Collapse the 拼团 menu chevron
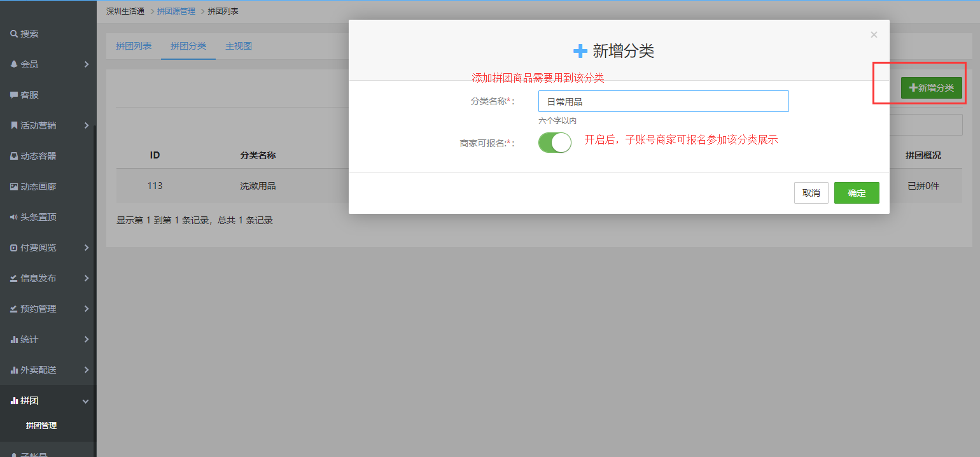 (86, 401)
